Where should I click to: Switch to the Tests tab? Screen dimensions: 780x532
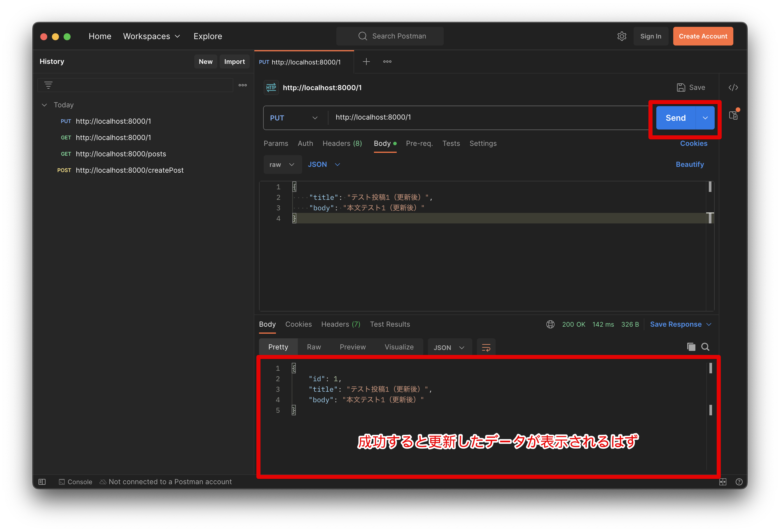pos(451,143)
